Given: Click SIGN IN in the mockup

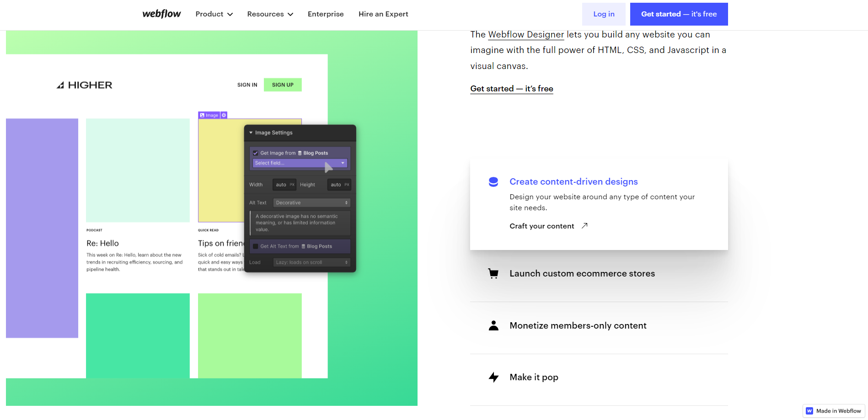Looking at the screenshot, I should click(x=247, y=85).
